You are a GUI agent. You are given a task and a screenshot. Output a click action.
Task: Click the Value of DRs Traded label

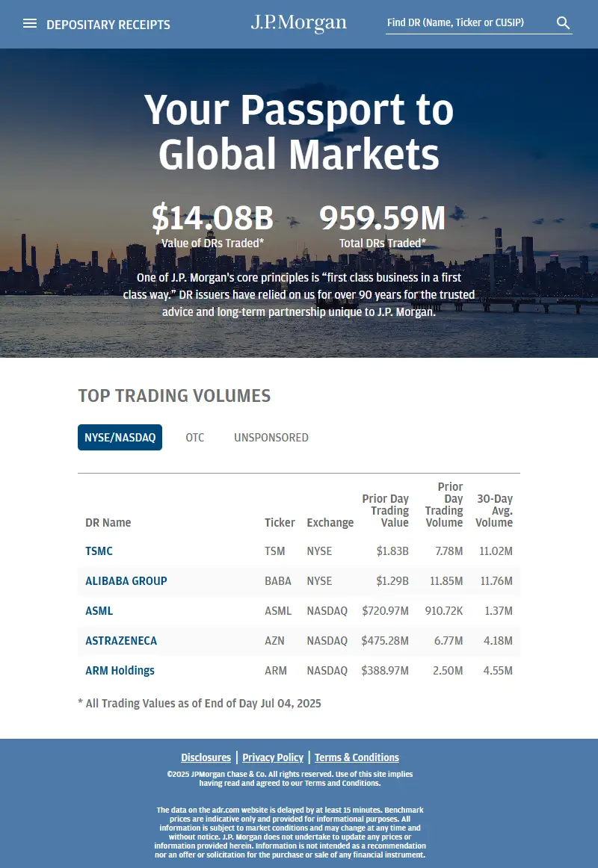[x=212, y=243]
